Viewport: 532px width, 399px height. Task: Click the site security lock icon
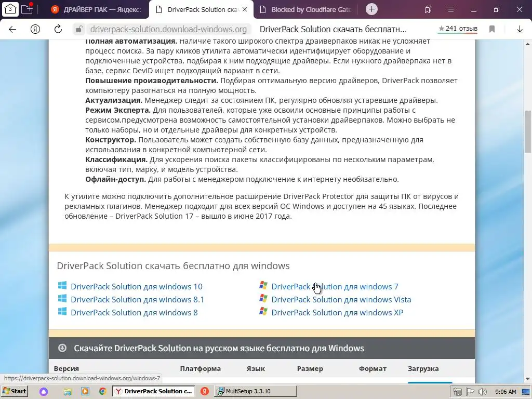(79, 29)
